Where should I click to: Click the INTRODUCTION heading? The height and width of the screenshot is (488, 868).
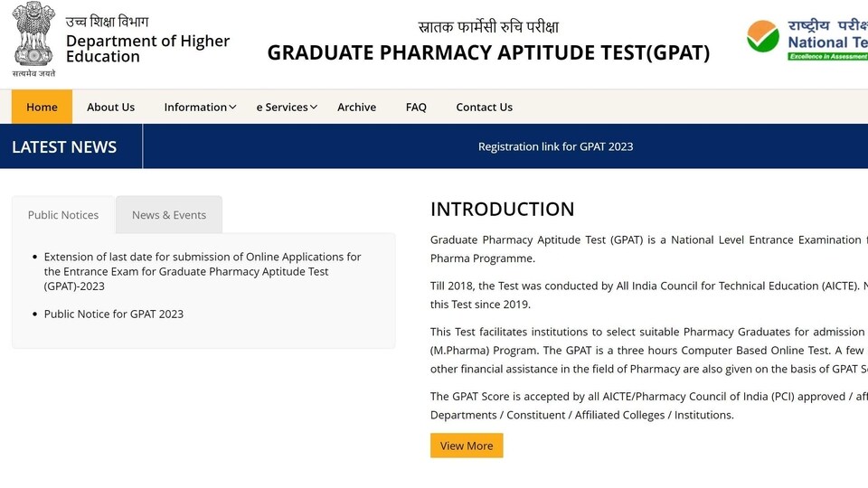click(x=502, y=209)
